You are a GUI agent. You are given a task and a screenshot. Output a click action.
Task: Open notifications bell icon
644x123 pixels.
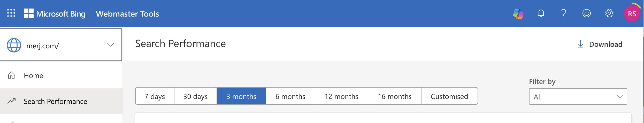(541, 13)
